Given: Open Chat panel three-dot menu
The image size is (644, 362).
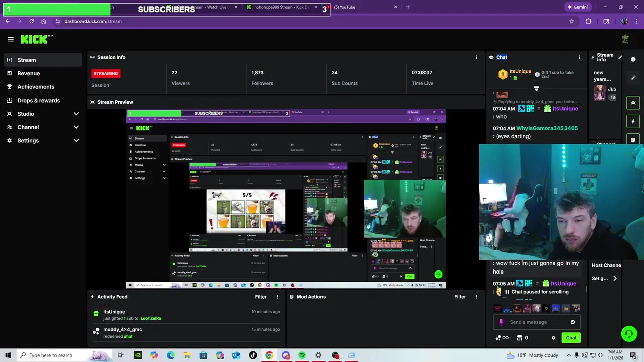Looking at the screenshot, I should (579, 57).
